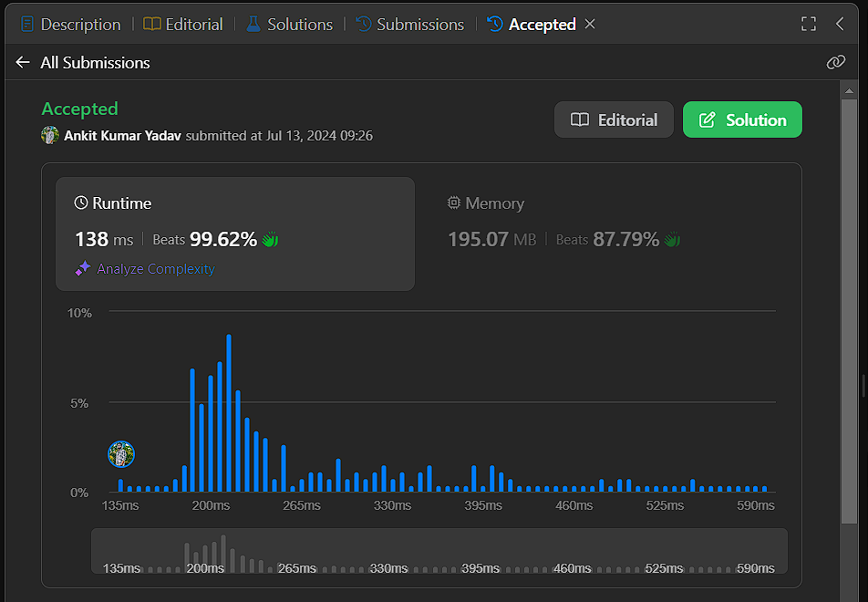The width and height of the screenshot is (868, 602).
Task: Open the Analyze Complexity link
Action: click(156, 269)
